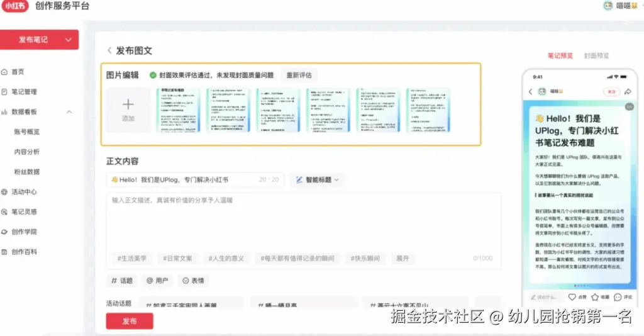The image size is (644, 336).
Task: Expand the 发布笔记 dropdown arrow
Action: click(68, 40)
